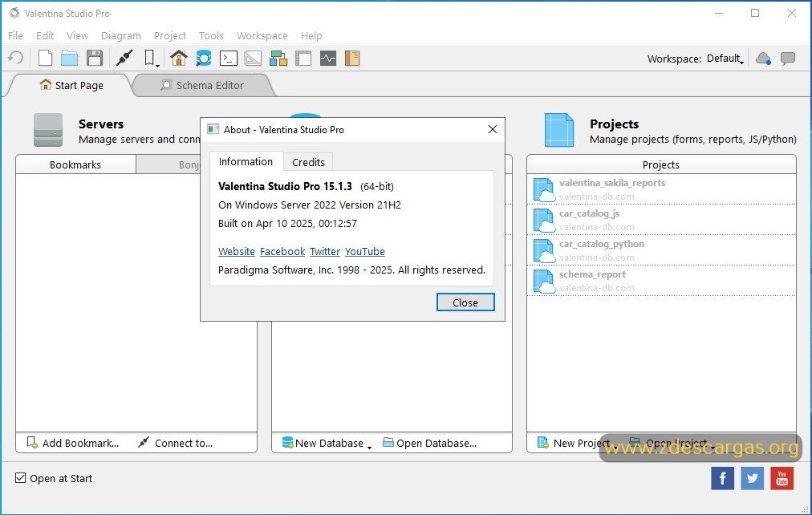Viewport: 812px width, 515px height.
Task: Open the bookmarks dropdown in toolbar
Action: pos(151,58)
